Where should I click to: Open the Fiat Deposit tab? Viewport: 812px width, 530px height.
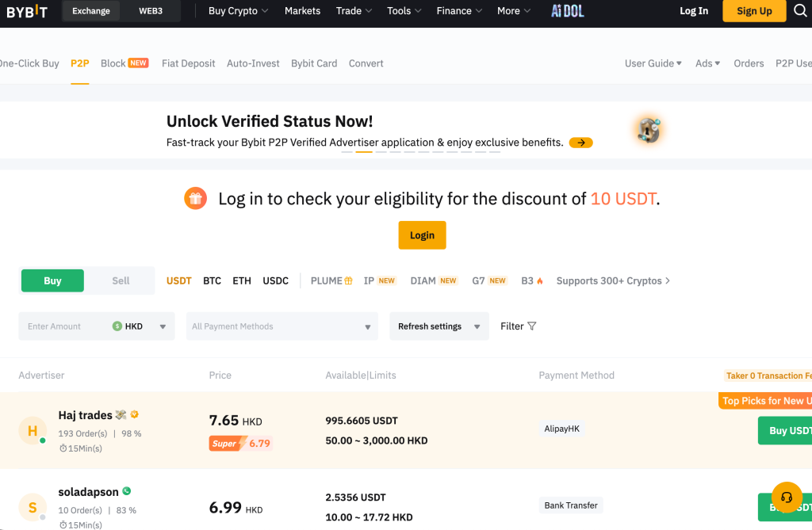(188, 63)
